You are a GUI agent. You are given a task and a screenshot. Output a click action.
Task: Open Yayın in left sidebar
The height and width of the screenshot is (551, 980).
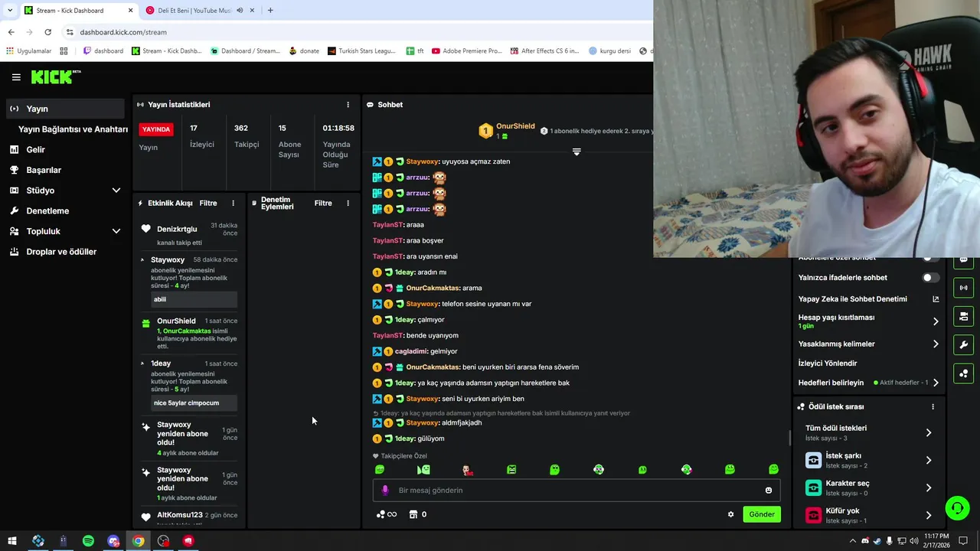(64, 109)
